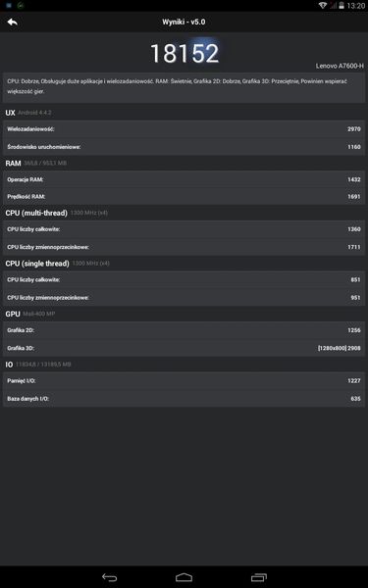
Task: Select the Prędkość RAM result row
Action: 184,197
